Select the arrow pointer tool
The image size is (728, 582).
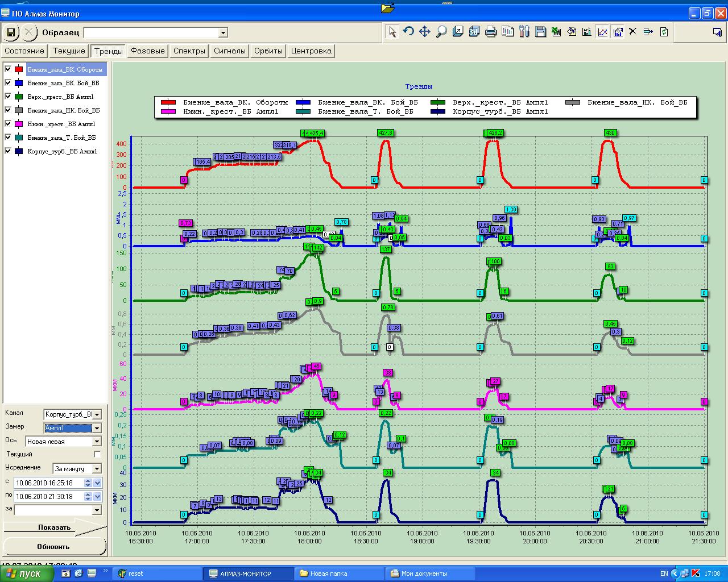[392, 32]
